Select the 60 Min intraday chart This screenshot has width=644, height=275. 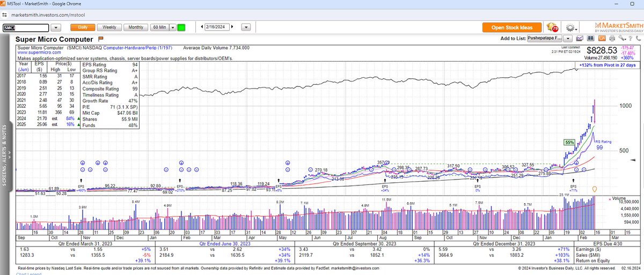[159, 27]
